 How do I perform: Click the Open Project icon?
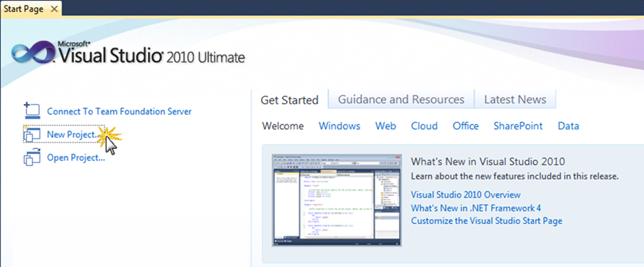tap(32, 158)
